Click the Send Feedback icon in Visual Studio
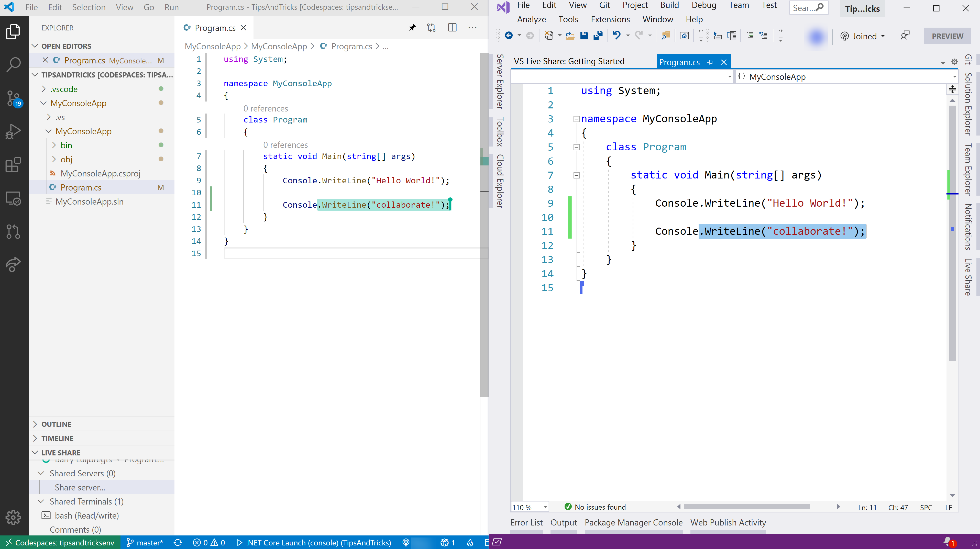The height and width of the screenshot is (549, 980). click(905, 36)
